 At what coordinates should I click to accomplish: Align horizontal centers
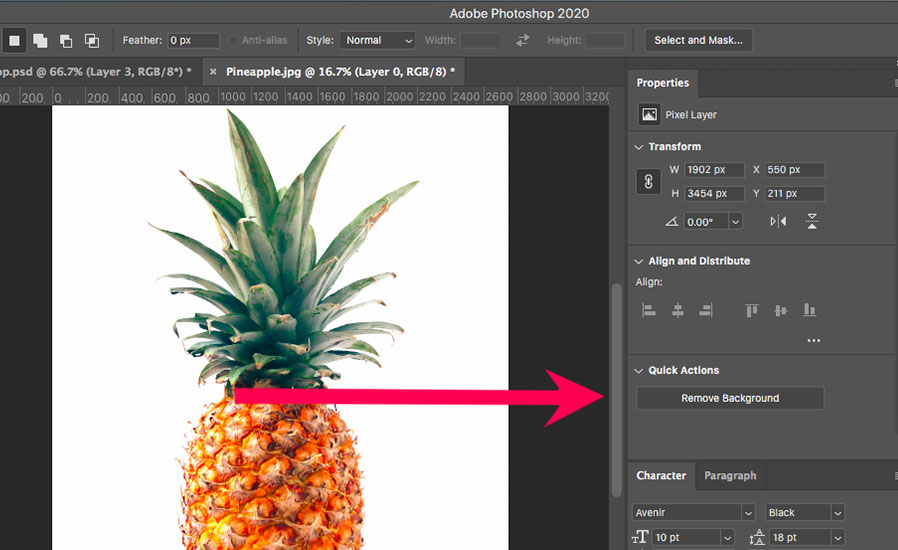coord(678,310)
